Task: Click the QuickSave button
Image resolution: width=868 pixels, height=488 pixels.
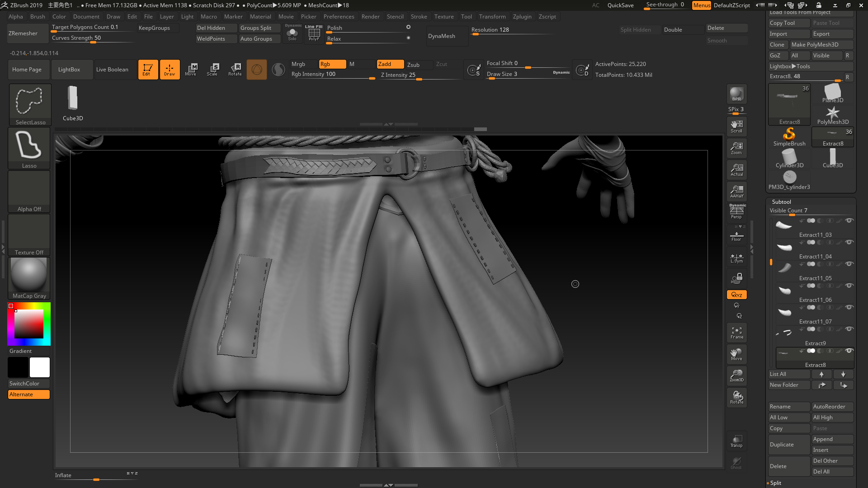Action: (620, 5)
